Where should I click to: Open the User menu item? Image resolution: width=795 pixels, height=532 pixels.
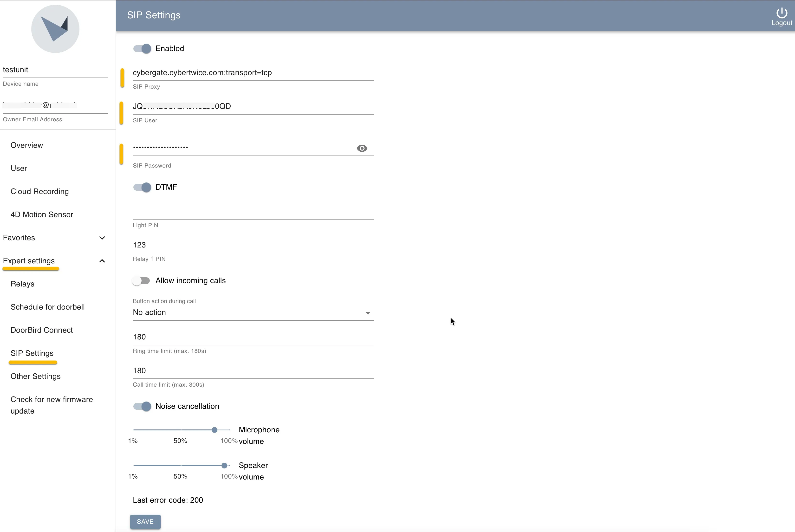coord(19,168)
